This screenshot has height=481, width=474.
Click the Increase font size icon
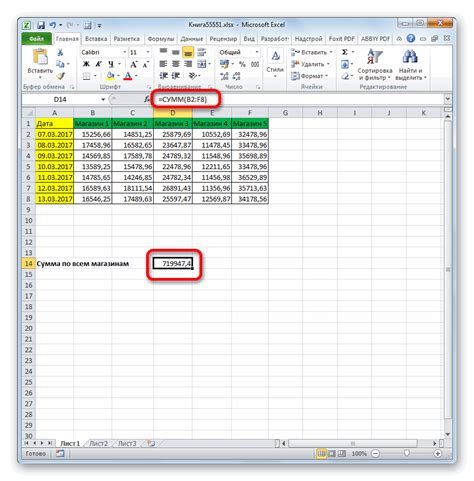coord(134,64)
